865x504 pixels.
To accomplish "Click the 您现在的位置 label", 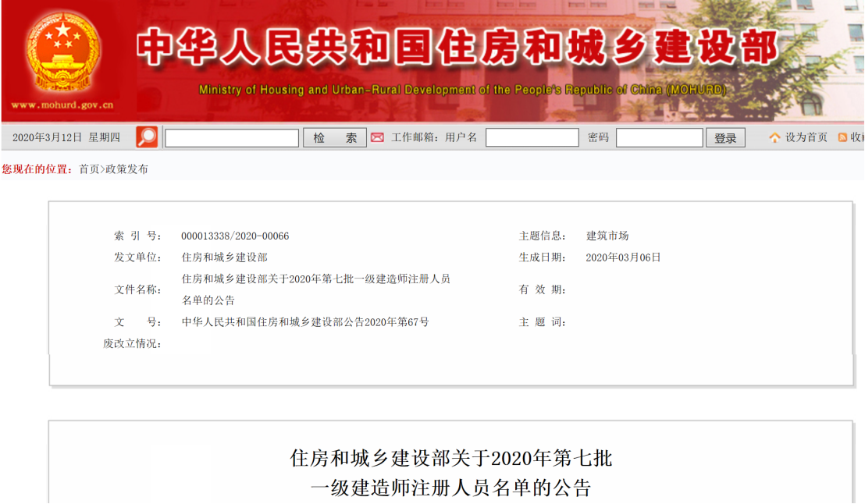I will click(x=37, y=169).
